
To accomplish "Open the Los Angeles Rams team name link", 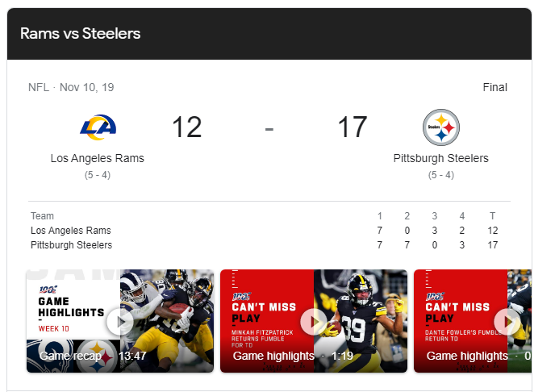I will [x=98, y=158].
